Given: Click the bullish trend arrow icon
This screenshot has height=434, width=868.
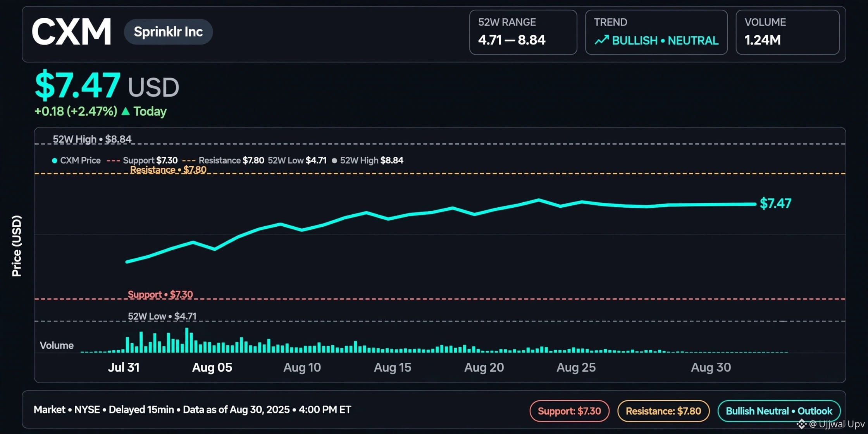Looking at the screenshot, I should 601,40.
